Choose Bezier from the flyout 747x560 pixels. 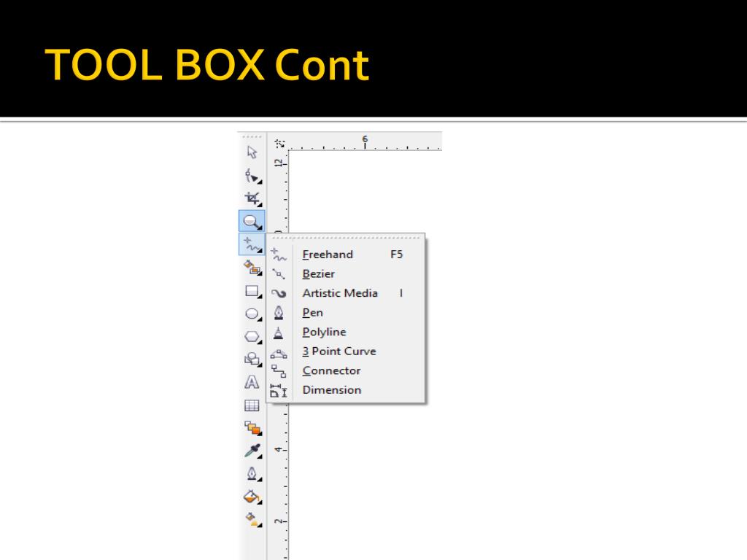pyautogui.click(x=345, y=274)
